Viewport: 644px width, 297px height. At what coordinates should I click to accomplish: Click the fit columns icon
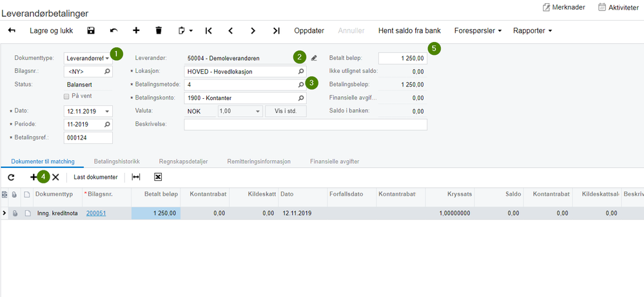pyautogui.click(x=136, y=177)
